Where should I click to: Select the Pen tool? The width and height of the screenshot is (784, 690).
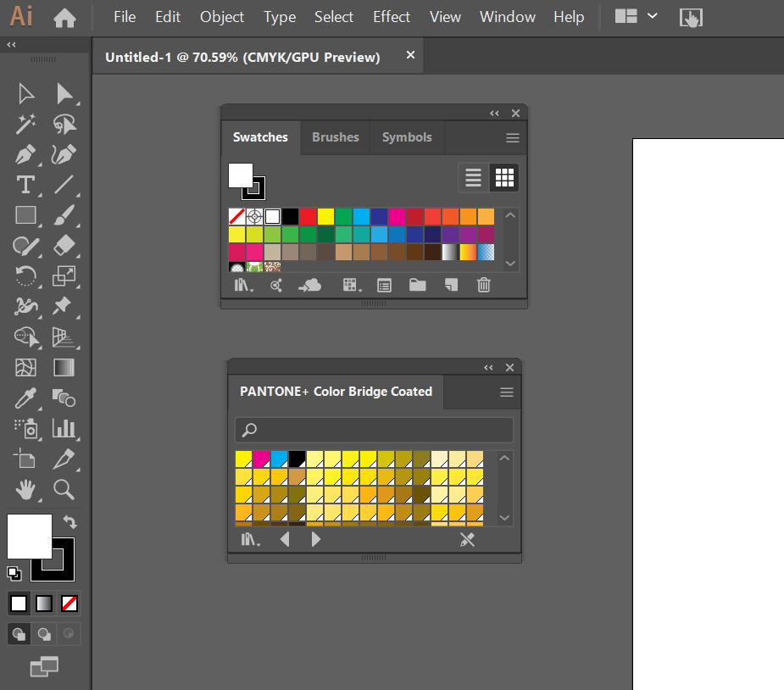pos(25,154)
